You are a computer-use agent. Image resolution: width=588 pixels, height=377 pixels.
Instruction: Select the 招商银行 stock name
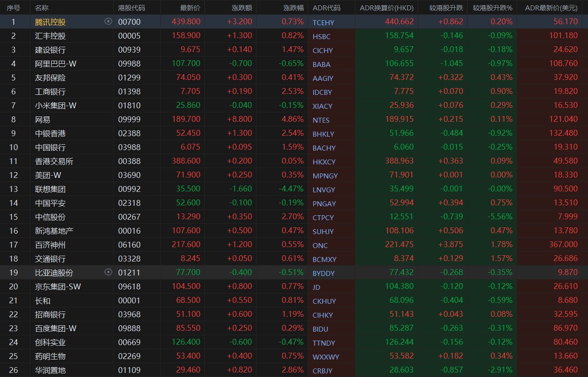[50, 314]
